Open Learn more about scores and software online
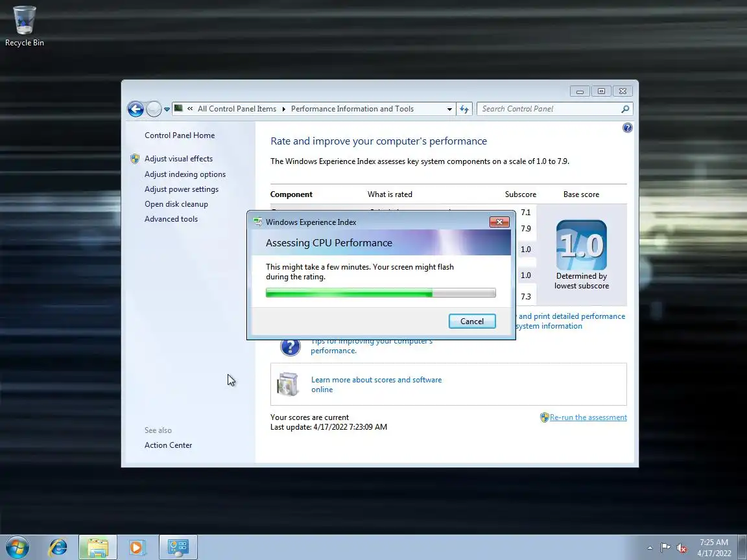Viewport: 747px width, 560px height. click(376, 384)
